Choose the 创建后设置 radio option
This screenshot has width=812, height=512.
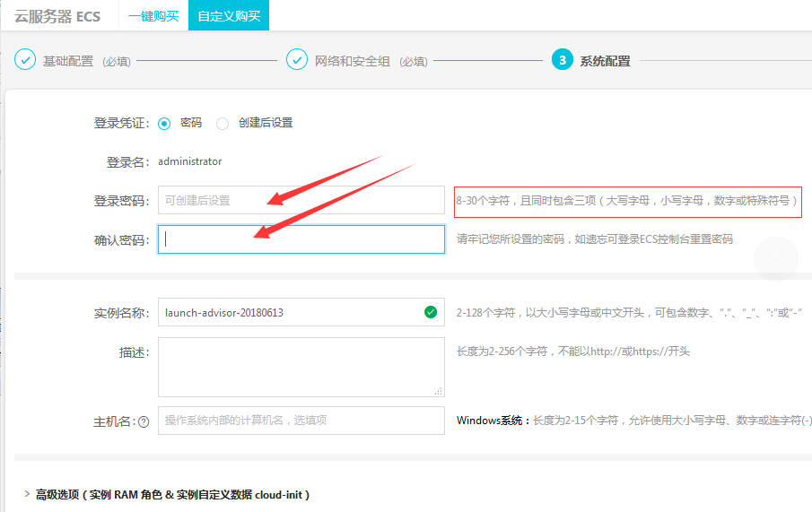[223, 123]
